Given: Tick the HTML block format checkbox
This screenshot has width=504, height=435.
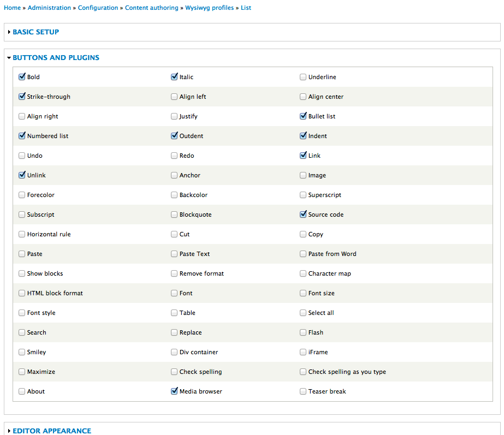Looking at the screenshot, I should pyautogui.click(x=21, y=293).
